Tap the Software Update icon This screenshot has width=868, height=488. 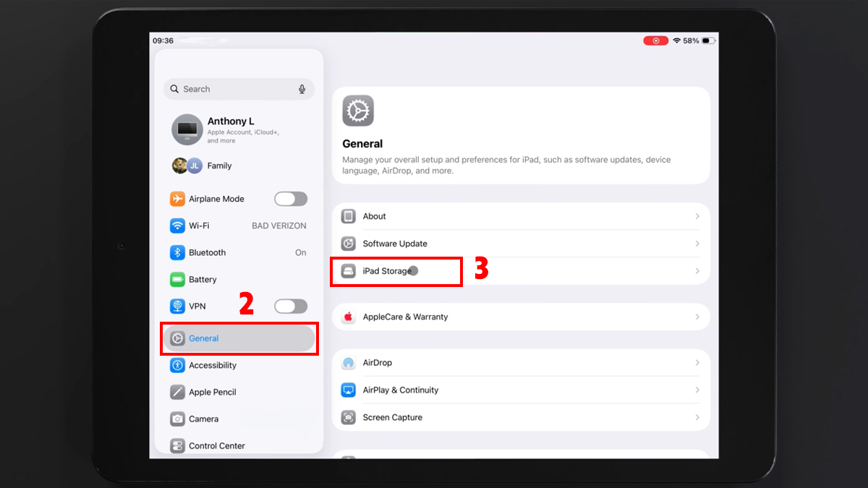click(x=349, y=244)
